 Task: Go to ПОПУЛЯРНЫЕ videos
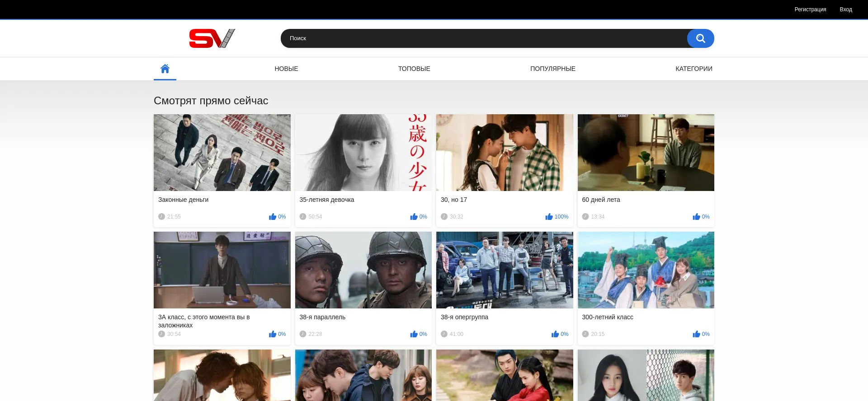552,69
